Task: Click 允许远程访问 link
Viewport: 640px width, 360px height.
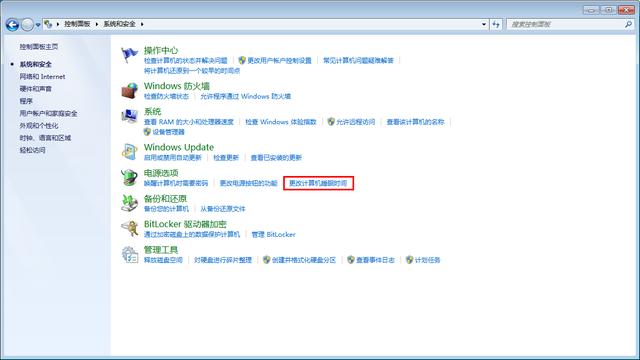Action: point(356,122)
